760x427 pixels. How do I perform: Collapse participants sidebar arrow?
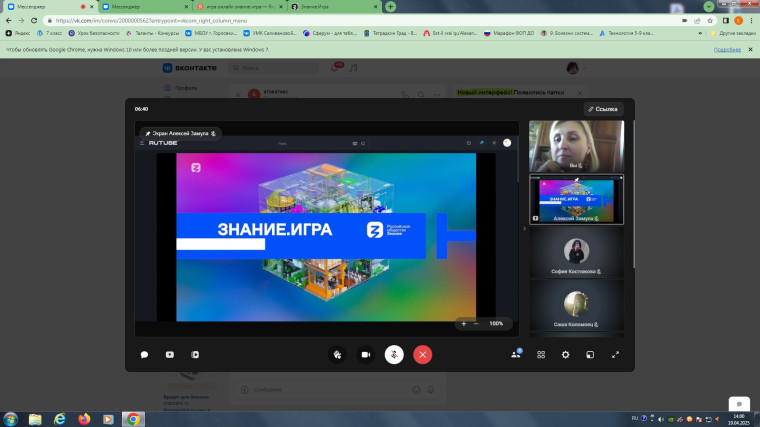coord(524,229)
